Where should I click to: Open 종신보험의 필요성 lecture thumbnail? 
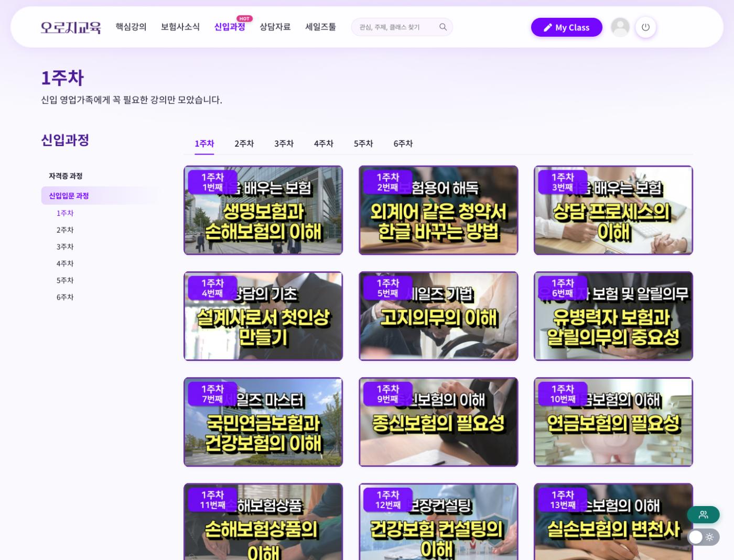[438, 422]
